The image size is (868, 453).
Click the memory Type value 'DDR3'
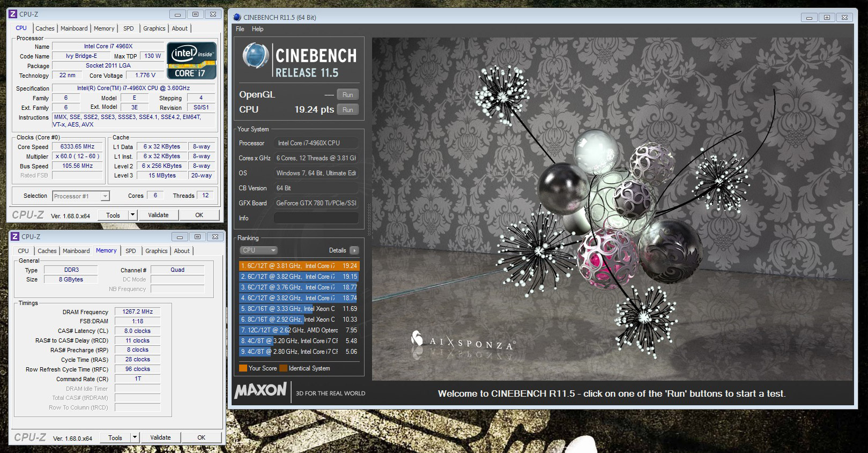pyautogui.click(x=71, y=270)
